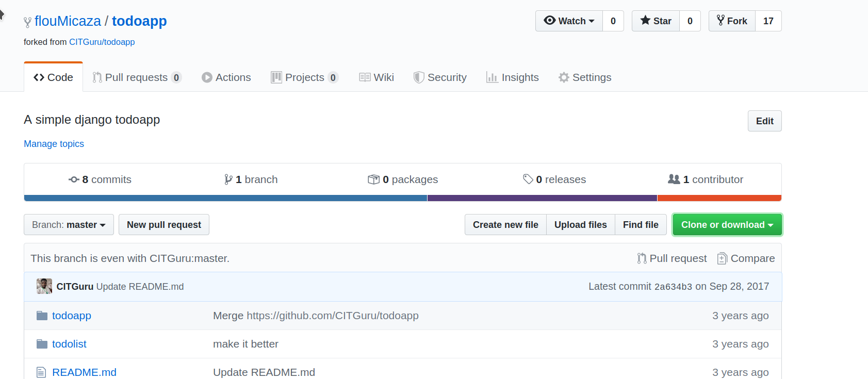Open the Branch: master dropdown
Viewport: 868px width, 379px height.
(x=69, y=225)
